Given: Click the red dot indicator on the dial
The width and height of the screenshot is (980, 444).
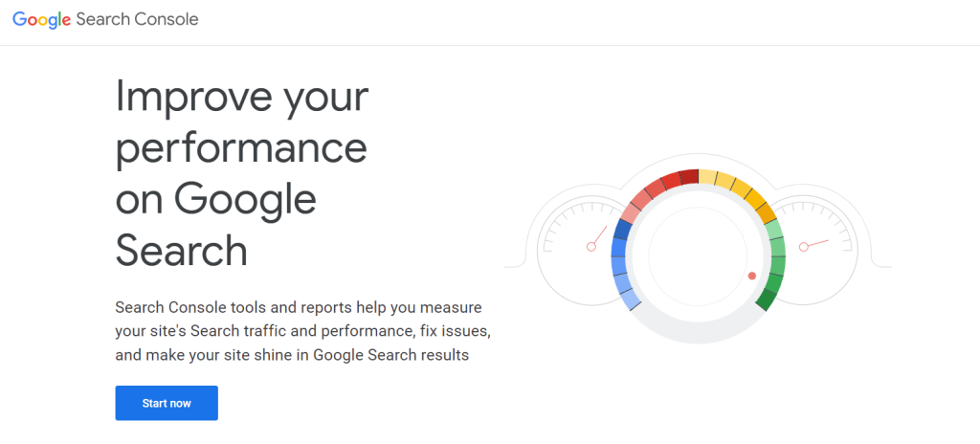Looking at the screenshot, I should pos(752,276).
